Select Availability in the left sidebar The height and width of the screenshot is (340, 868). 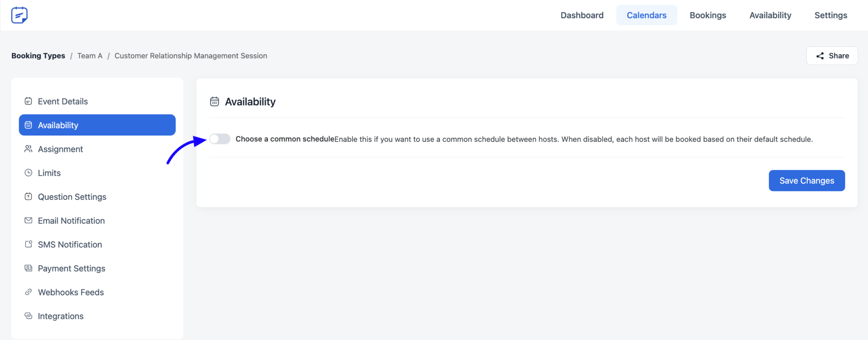(97, 125)
